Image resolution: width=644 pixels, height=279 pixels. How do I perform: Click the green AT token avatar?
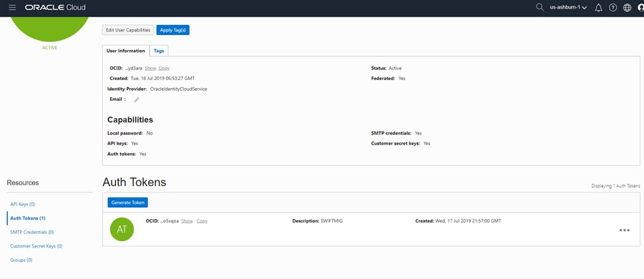(122, 230)
